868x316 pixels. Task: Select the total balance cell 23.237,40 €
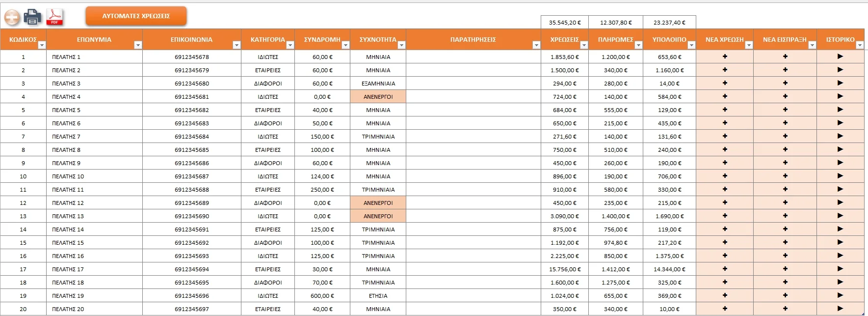coord(669,22)
